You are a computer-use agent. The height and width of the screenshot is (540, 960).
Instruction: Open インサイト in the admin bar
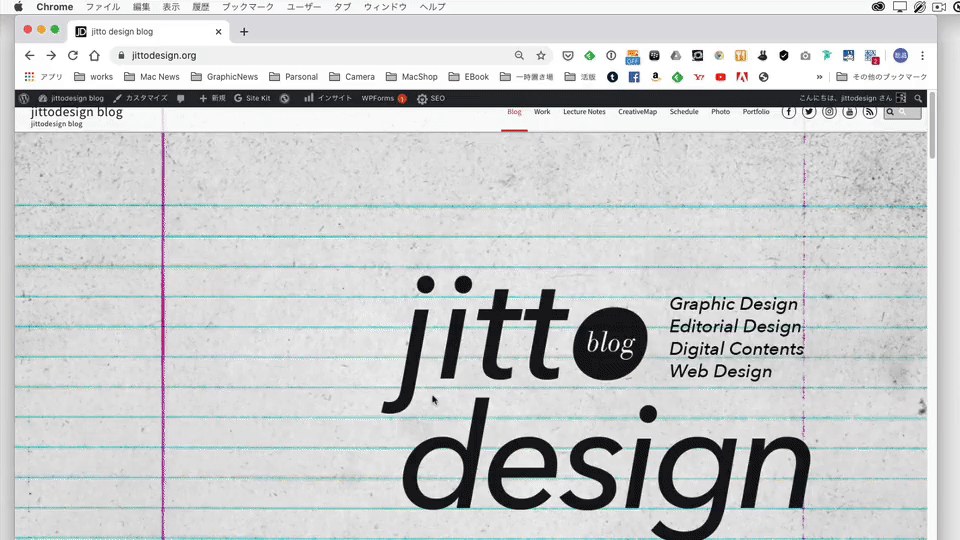tap(328, 98)
